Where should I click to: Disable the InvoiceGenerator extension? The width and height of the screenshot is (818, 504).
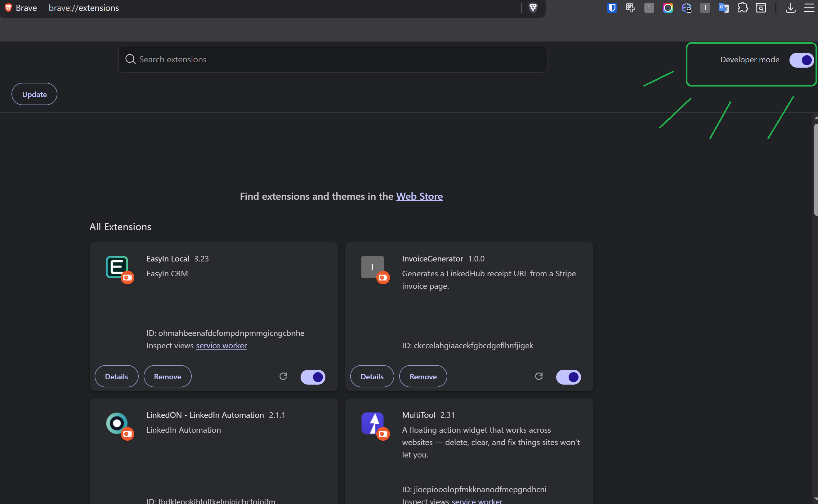pos(568,377)
